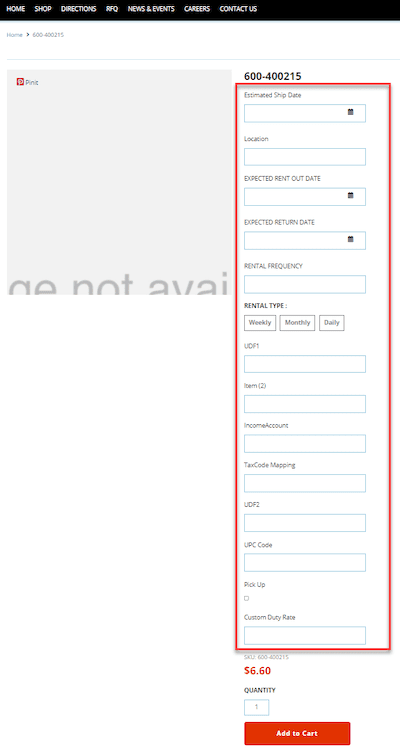Image resolution: width=400 pixels, height=750 pixels.
Task: Click the 600-400215 product title
Action: click(273, 76)
